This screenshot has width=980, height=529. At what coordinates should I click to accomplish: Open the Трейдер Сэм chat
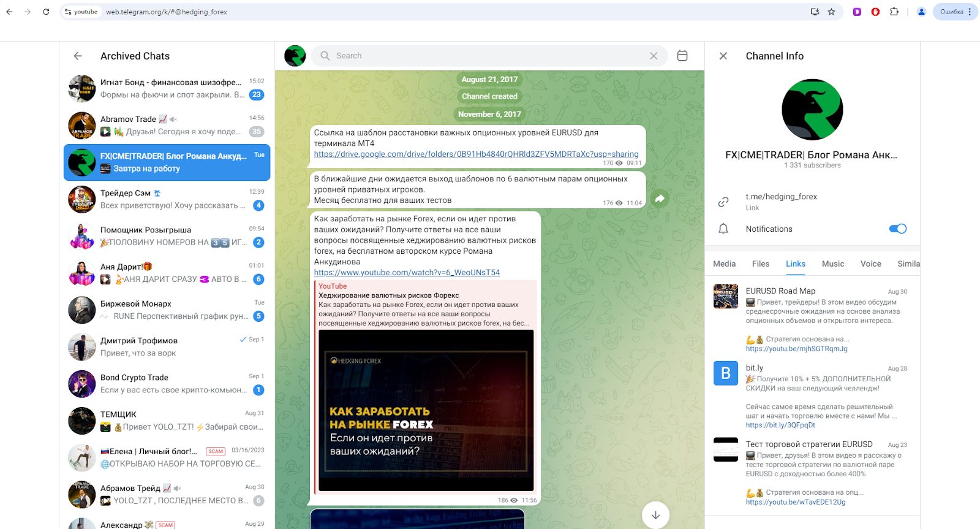167,199
